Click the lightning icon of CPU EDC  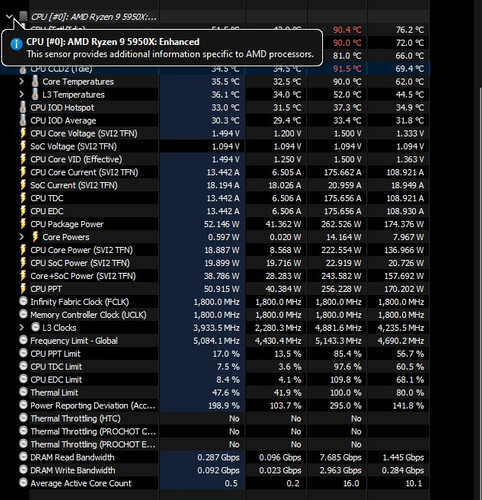coord(23,211)
